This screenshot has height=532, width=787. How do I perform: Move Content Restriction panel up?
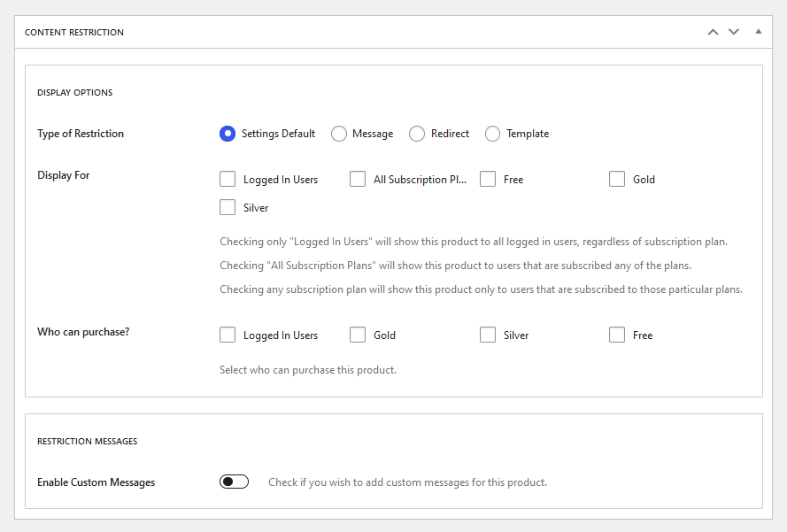(x=713, y=32)
